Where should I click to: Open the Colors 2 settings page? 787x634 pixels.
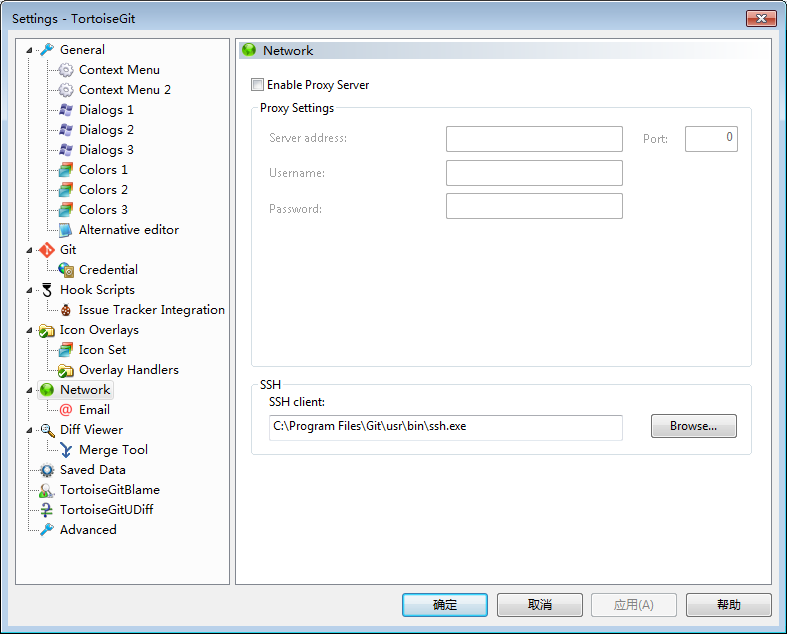pyautogui.click(x=103, y=190)
